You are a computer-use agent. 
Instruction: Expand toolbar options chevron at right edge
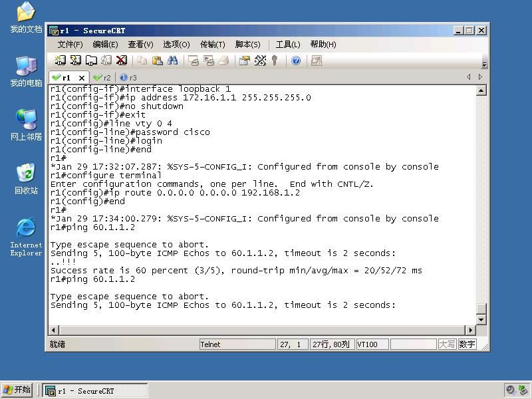(x=485, y=65)
